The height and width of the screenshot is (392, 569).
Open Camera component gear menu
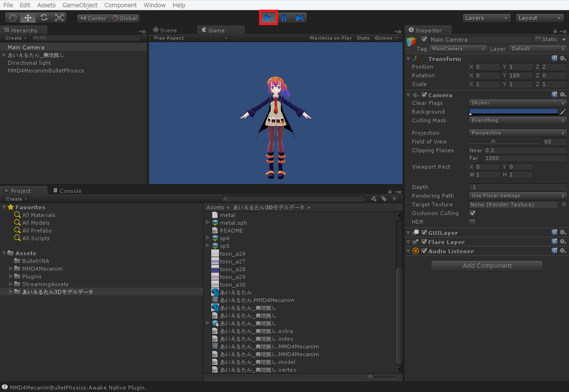(563, 95)
